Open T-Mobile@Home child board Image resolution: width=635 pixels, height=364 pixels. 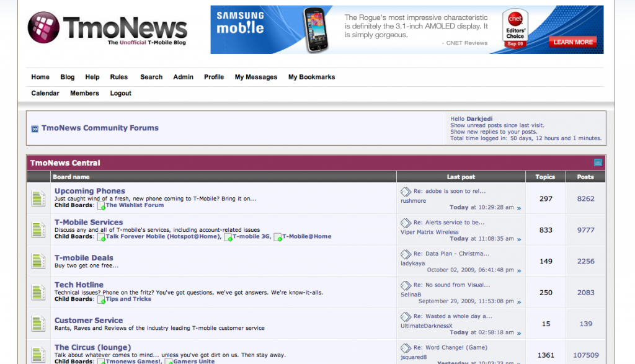tap(306, 236)
